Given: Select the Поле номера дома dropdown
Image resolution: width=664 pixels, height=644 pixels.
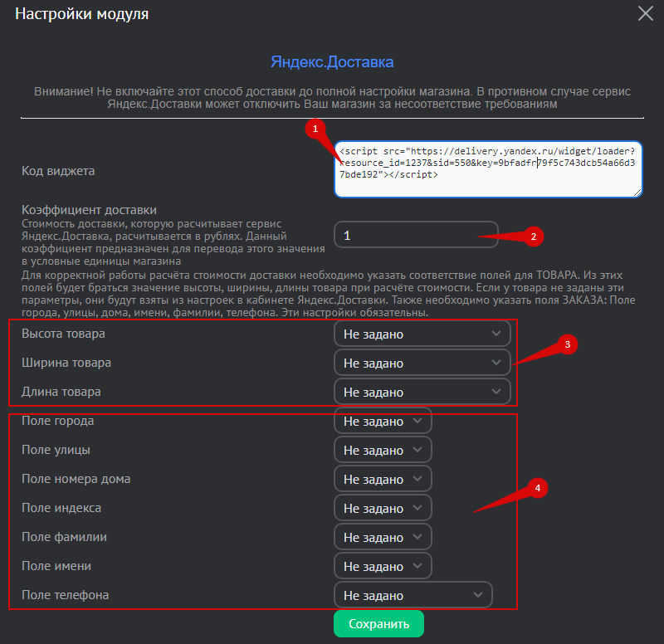Looking at the screenshot, I should pyautogui.click(x=383, y=479).
